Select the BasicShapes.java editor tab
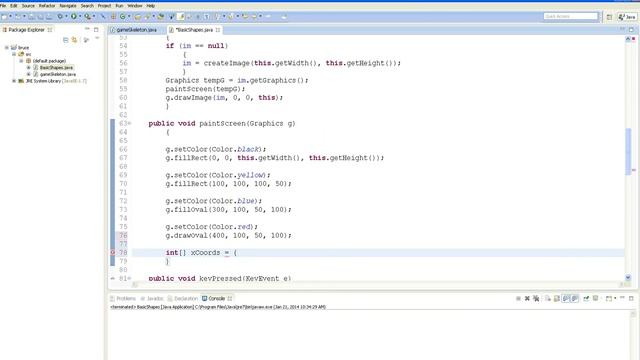Viewport: 640px width, 360px height. pos(194,30)
